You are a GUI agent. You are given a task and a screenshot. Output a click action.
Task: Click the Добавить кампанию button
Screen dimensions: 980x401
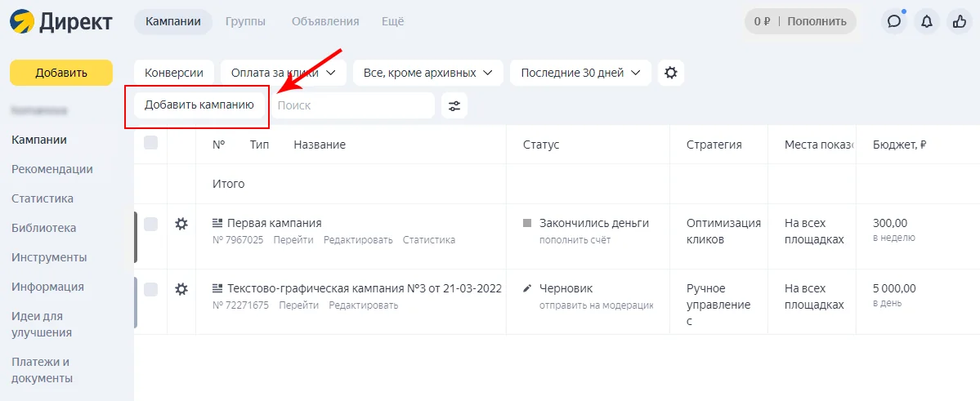tap(199, 105)
